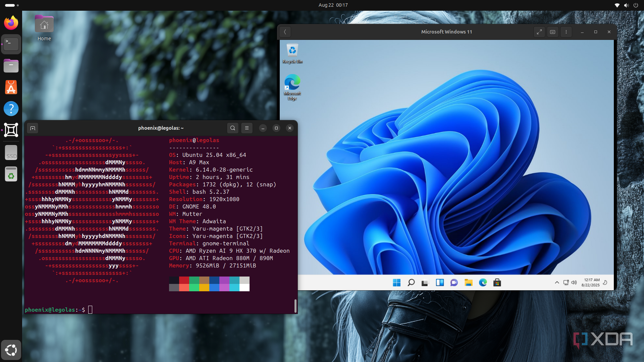Open terminal search with magnifier icon
644x362 pixels.
coord(233,128)
